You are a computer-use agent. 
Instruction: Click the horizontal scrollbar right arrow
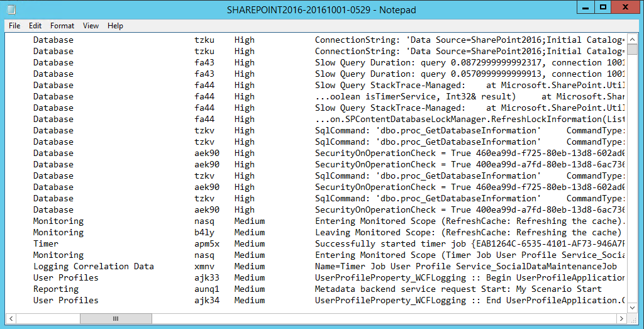620,318
